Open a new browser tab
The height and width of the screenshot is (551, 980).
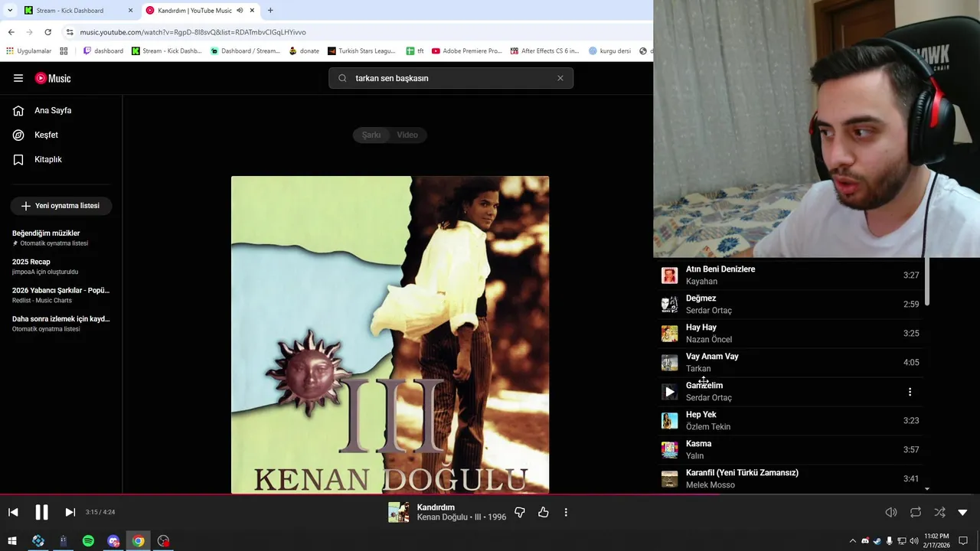270,11
